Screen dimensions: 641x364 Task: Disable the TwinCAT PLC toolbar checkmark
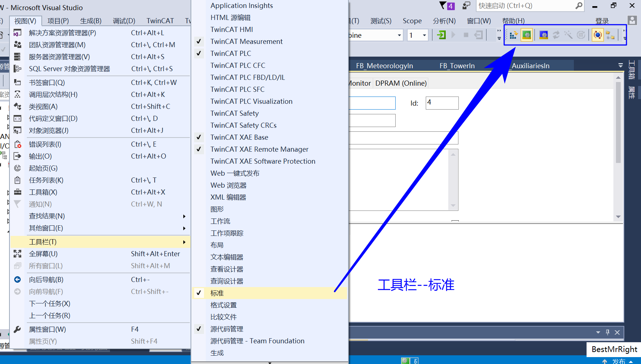coord(230,53)
